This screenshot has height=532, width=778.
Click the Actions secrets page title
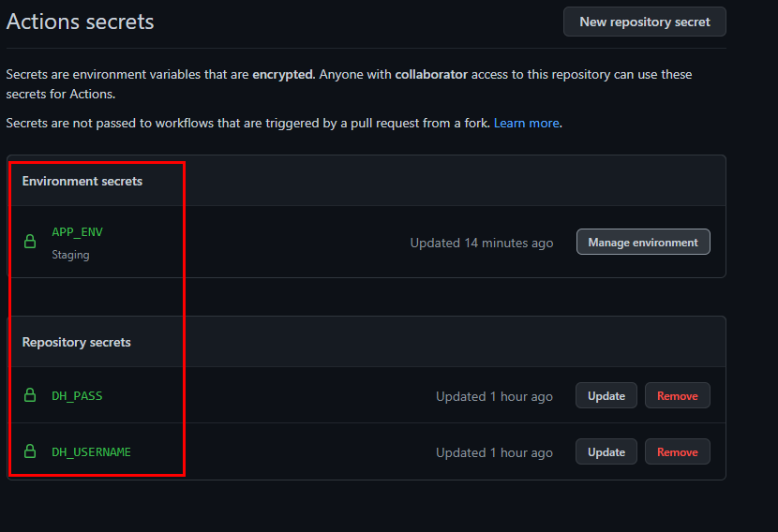[x=80, y=22]
